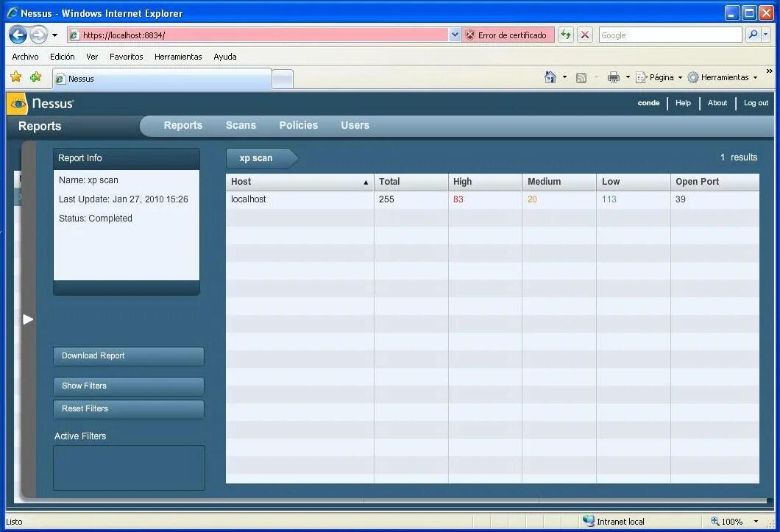
Task: Expand the Print dropdown arrow
Action: click(628, 77)
